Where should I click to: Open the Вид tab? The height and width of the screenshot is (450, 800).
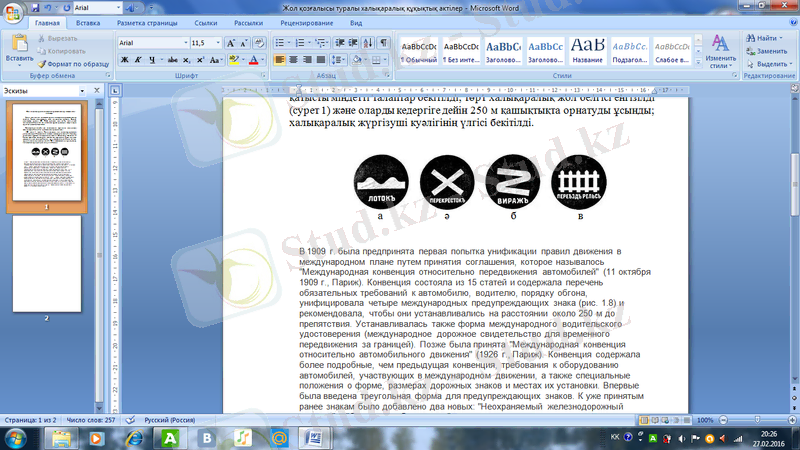pos(356,23)
